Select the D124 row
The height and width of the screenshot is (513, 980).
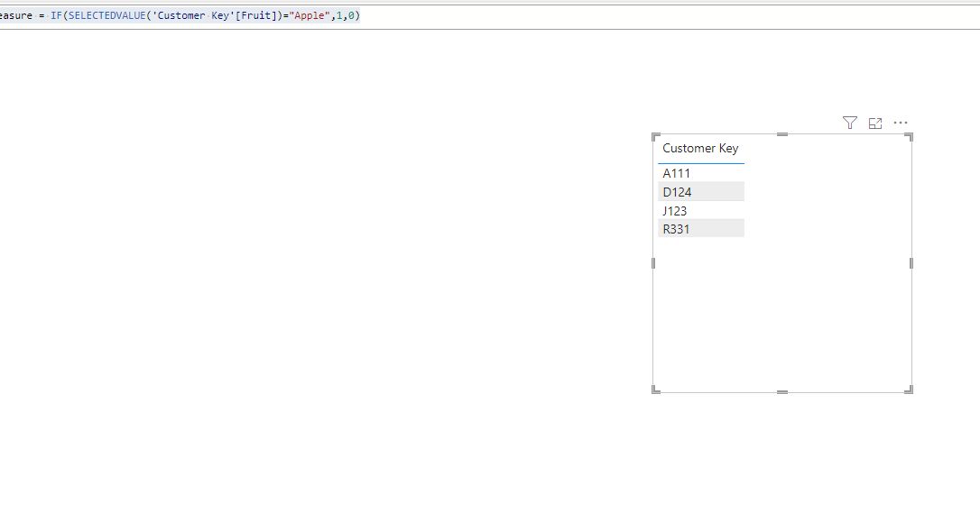700,192
